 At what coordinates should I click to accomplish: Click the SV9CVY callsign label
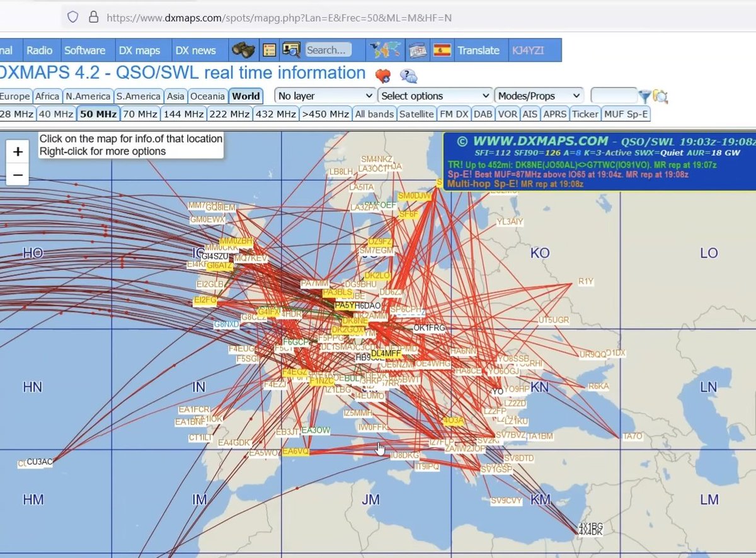[507, 501]
